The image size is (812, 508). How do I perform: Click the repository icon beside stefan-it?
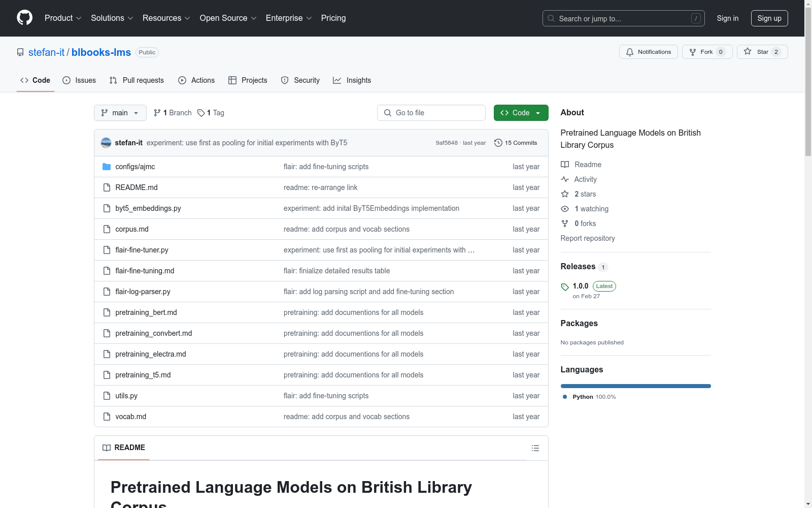(x=20, y=52)
